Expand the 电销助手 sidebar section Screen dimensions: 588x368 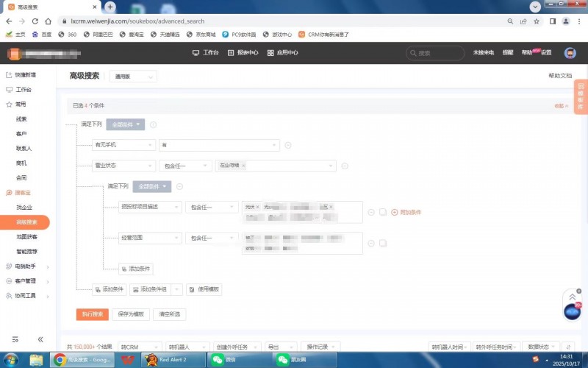pyautogui.click(x=26, y=266)
